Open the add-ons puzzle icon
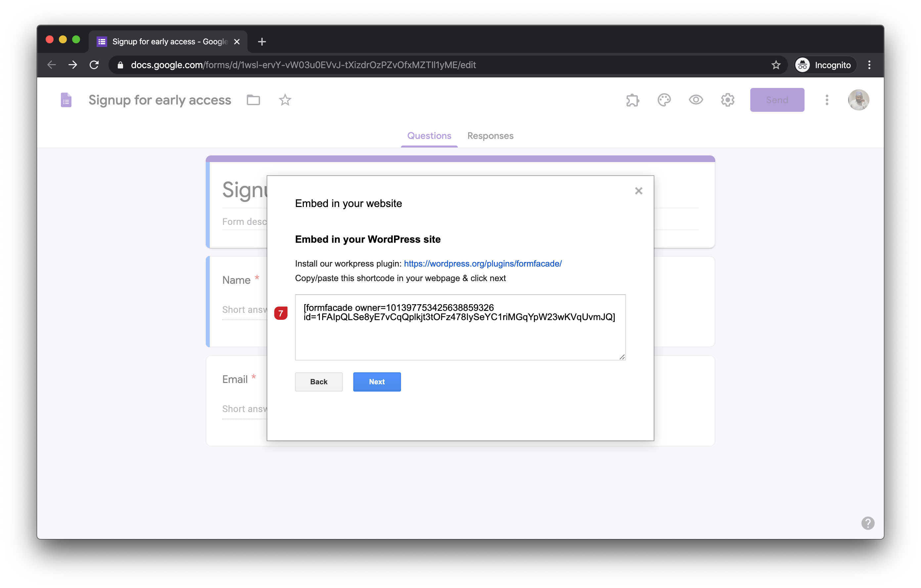 pos(633,100)
